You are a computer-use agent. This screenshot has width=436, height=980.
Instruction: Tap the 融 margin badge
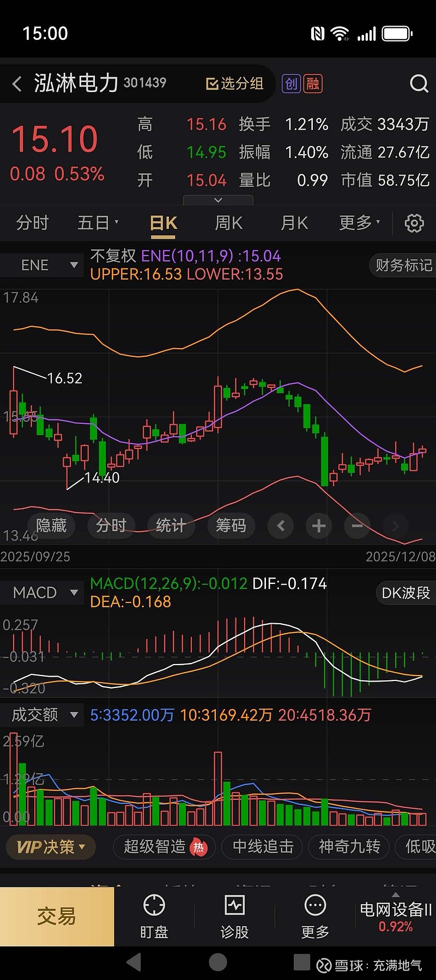point(313,83)
